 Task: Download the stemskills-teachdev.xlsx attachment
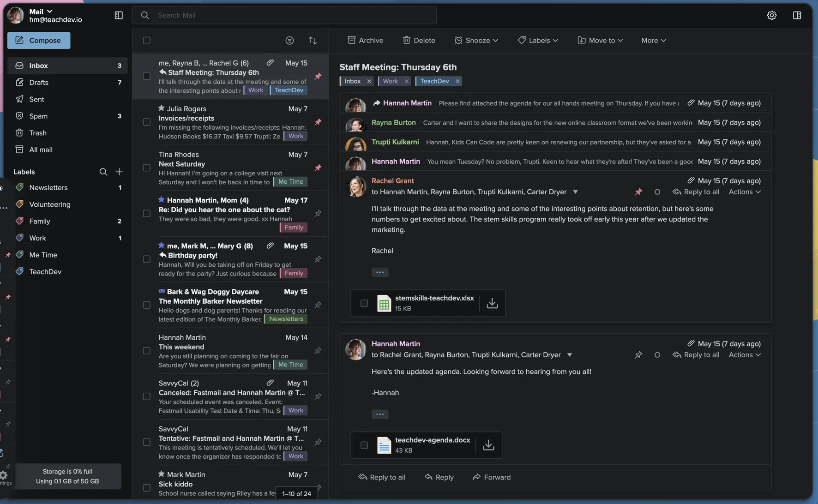492,303
